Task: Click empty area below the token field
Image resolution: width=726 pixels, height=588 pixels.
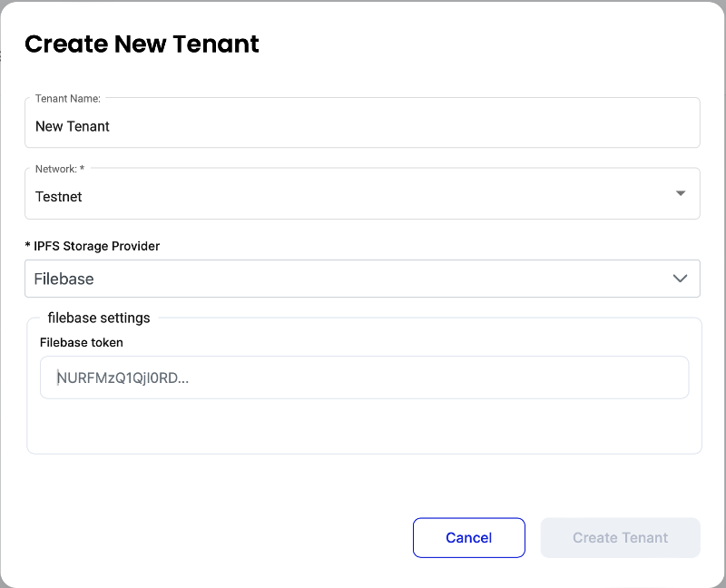Action: (363, 425)
